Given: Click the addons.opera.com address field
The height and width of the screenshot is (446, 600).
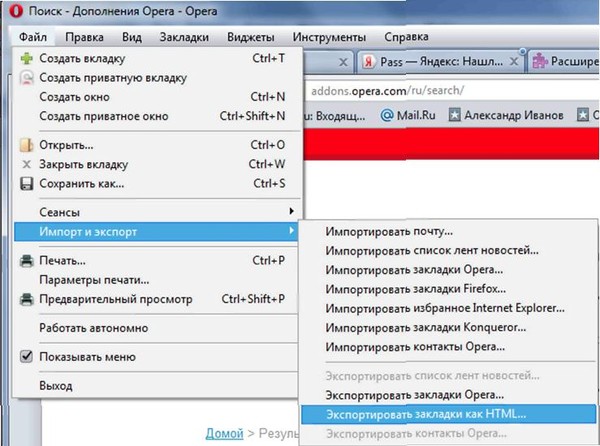Looking at the screenshot, I should pyautogui.click(x=452, y=91).
